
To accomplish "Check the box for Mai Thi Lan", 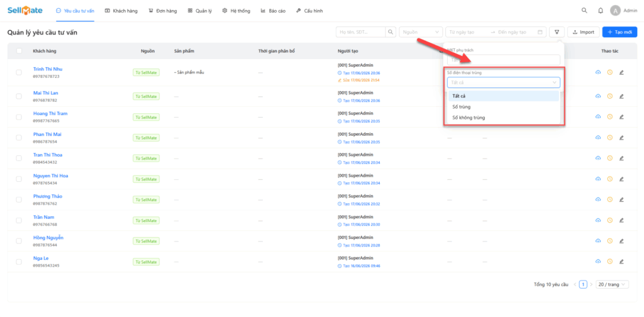I will (x=19, y=96).
